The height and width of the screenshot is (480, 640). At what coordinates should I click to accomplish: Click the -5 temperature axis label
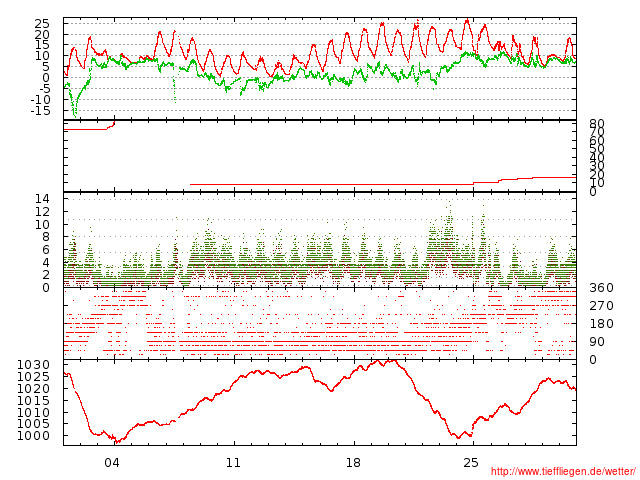(44, 89)
